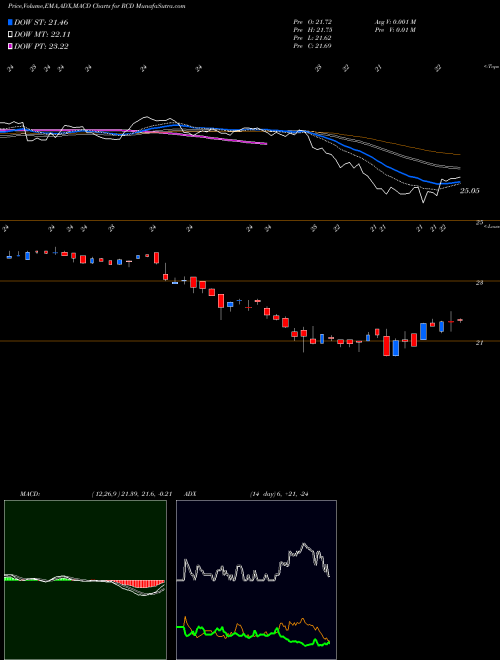The height and width of the screenshot is (660, 500).
Task: Click the '<Tops' row label
Action: pos(492,67)
